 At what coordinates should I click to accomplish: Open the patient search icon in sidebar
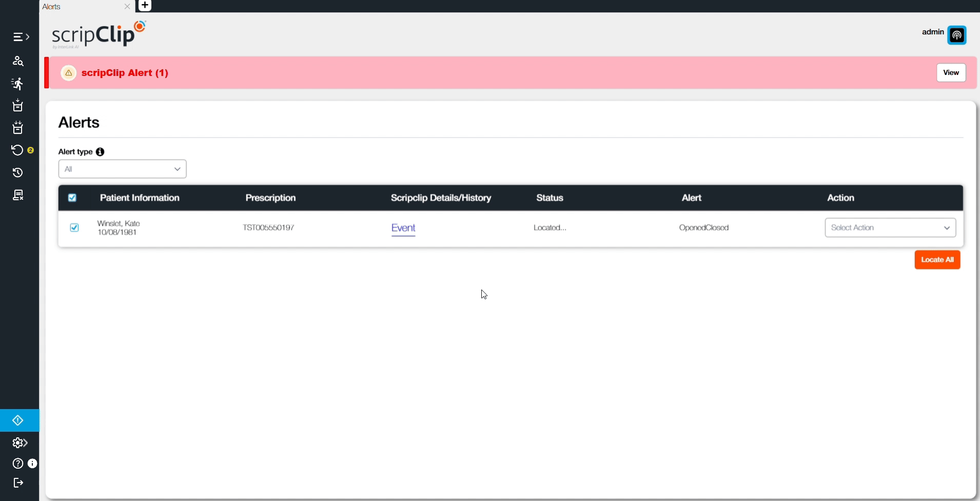click(18, 61)
